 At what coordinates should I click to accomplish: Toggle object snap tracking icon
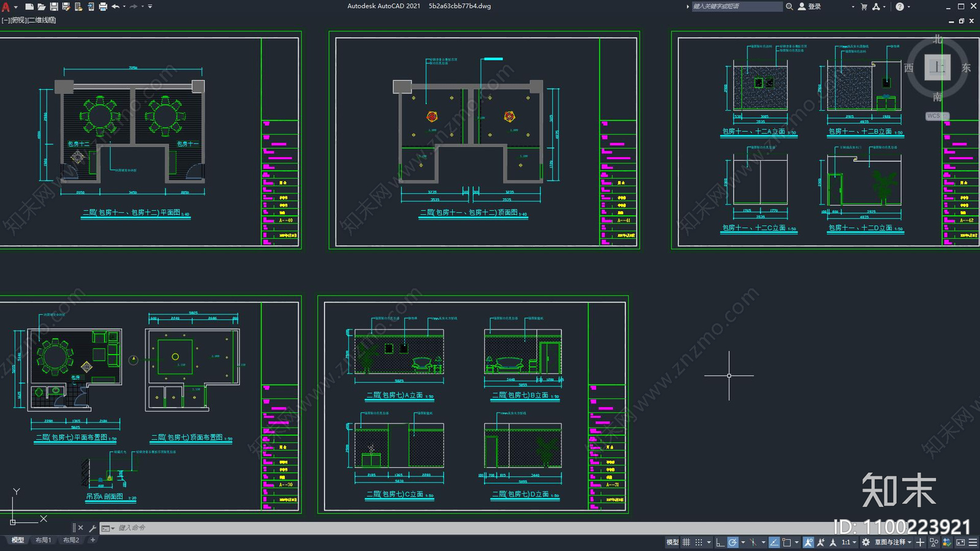(774, 542)
